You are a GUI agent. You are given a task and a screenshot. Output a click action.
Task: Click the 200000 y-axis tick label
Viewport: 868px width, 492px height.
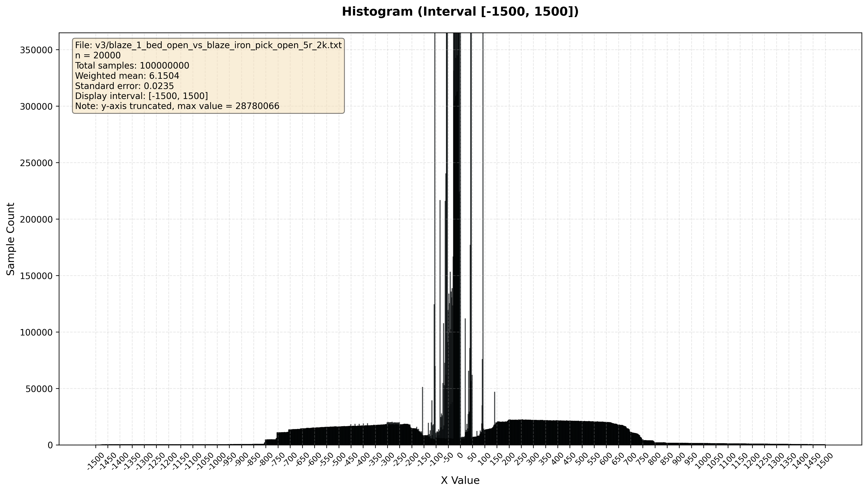pos(36,219)
